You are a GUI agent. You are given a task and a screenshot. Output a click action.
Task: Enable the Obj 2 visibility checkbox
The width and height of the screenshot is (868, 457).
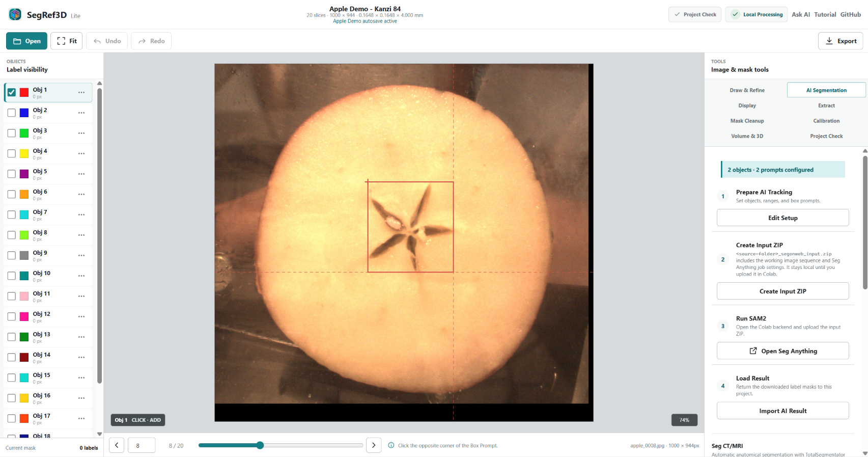12,113
